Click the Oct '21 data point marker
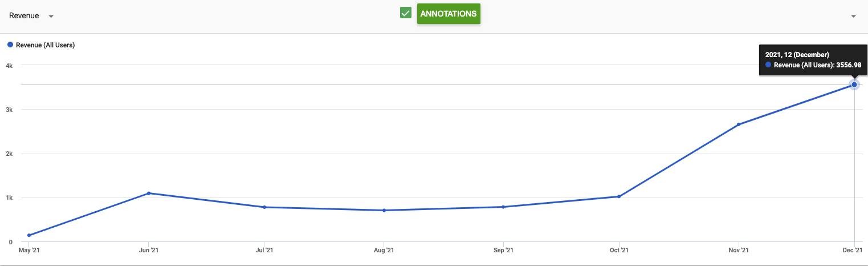Viewport: 868px width, 266px height. 619,196
